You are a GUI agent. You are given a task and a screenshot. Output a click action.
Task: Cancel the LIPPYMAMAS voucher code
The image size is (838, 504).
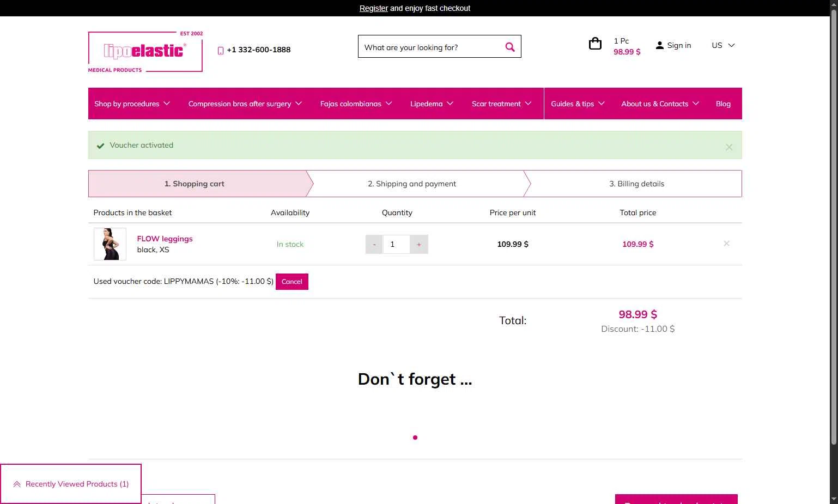[292, 282]
